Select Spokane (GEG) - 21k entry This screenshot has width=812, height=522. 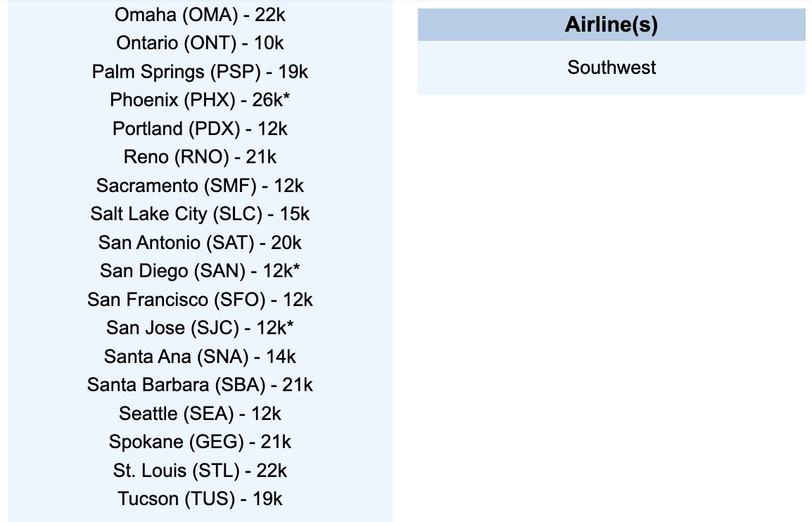coord(200,442)
